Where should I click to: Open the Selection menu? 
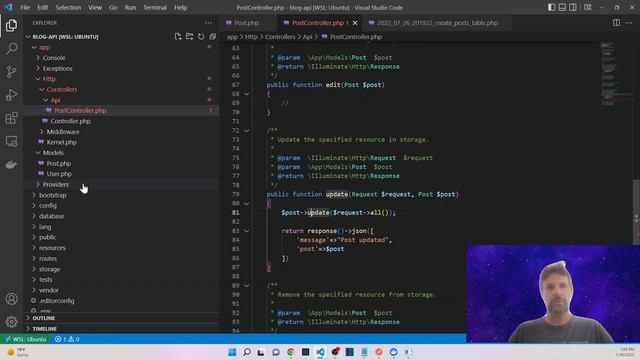coord(68,7)
